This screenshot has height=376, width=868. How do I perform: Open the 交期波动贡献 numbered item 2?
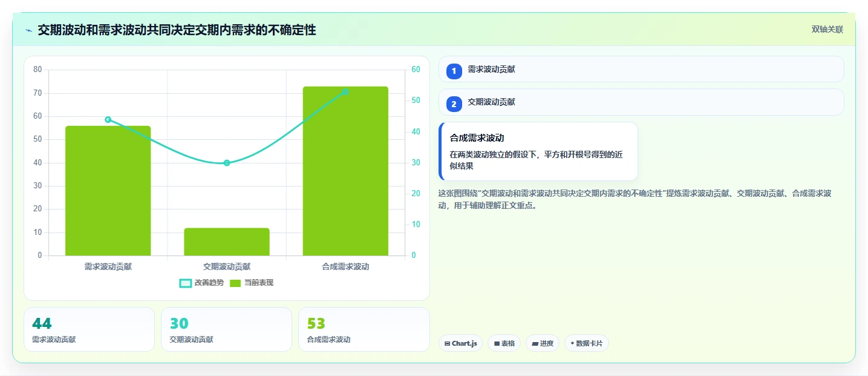coord(641,102)
